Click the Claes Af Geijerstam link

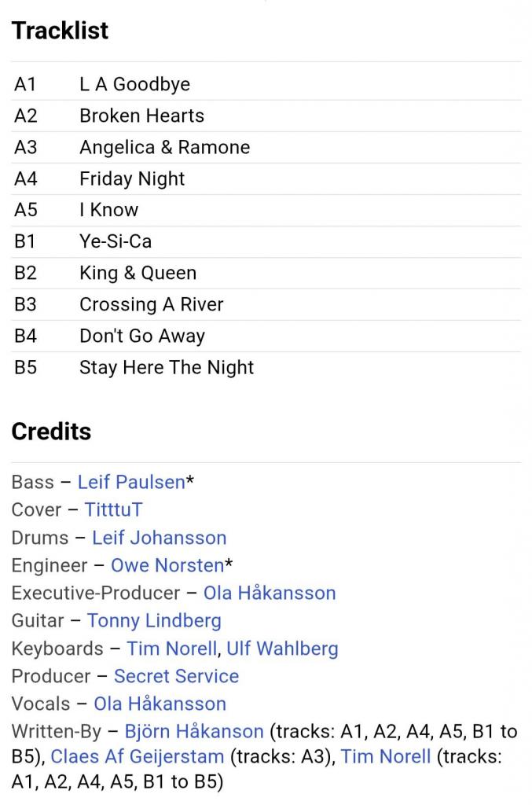(138, 758)
